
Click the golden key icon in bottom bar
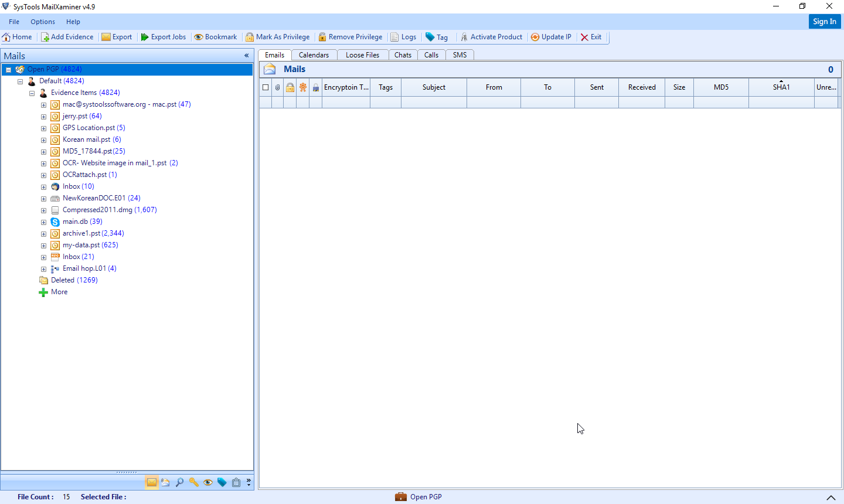pos(193,482)
